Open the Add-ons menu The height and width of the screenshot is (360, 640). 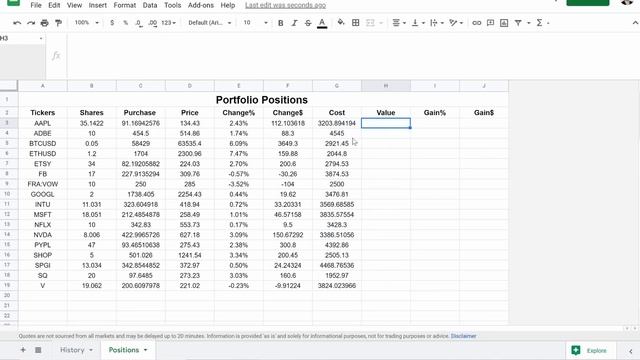[200, 5]
